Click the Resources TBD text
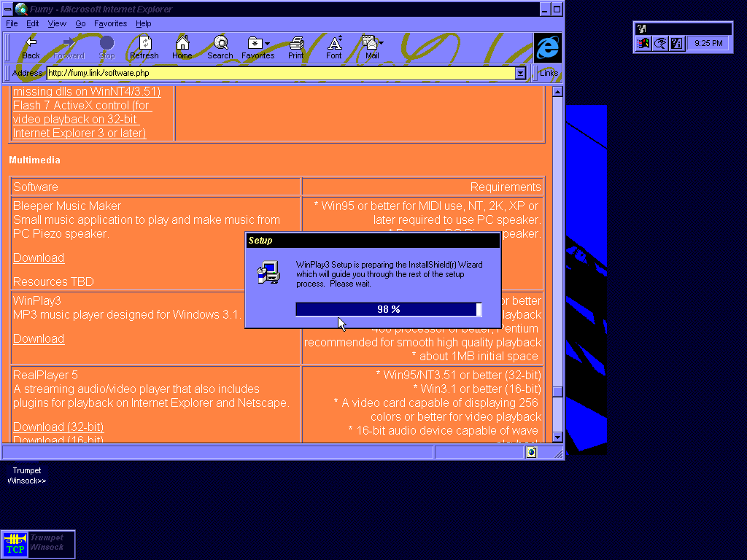Viewport: 747px width, 560px height. click(x=53, y=282)
